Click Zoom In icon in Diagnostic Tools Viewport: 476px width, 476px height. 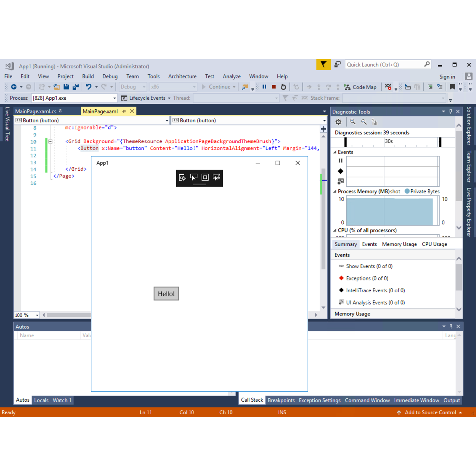pyautogui.click(x=353, y=122)
